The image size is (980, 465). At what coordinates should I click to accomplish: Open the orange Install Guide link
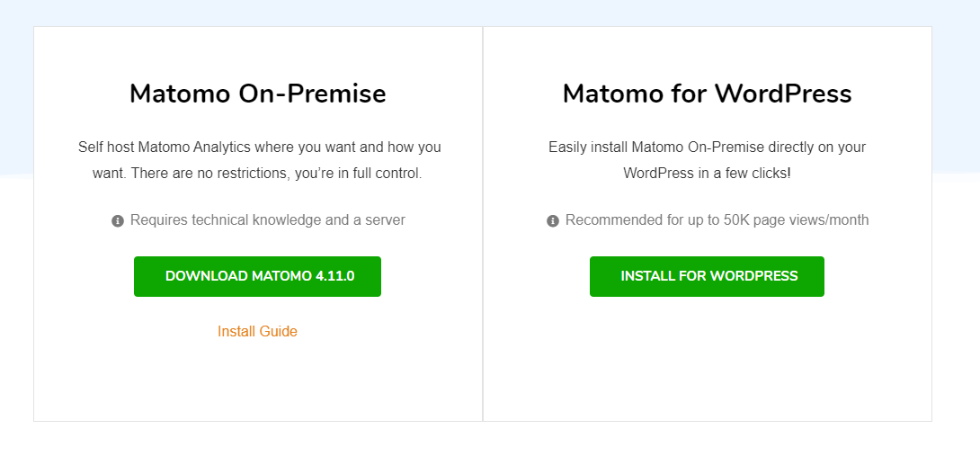point(257,331)
